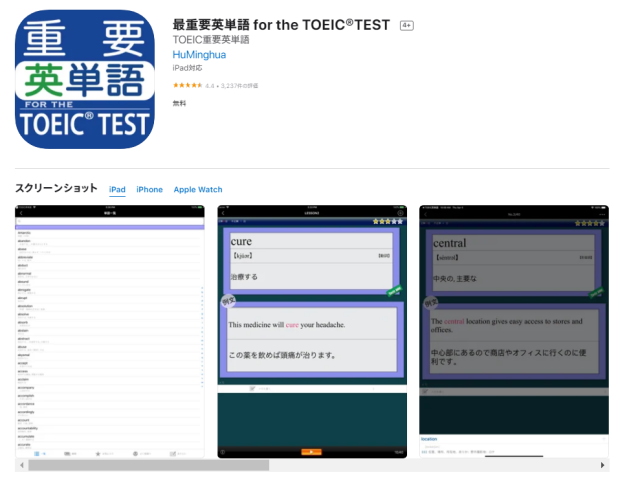The height and width of the screenshot is (481, 640).
Task: Open the word list screenshot thumbnail
Action: [x=110, y=332]
